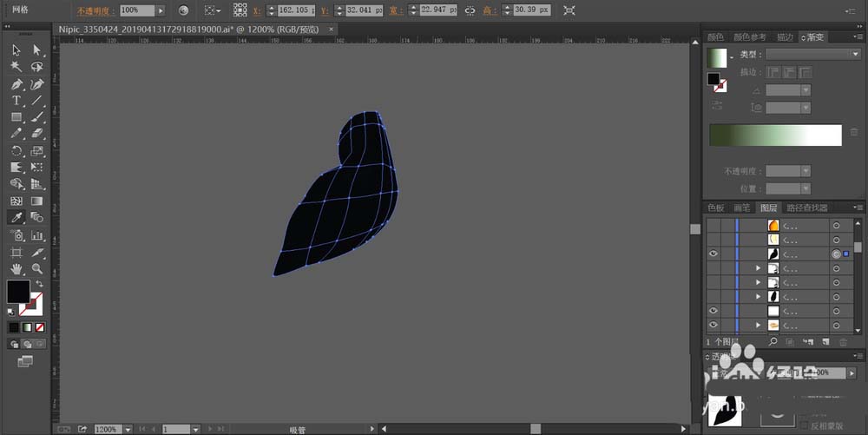Click the gradient slider bar in 渐变 panel
This screenshot has width=868, height=435.
pos(775,135)
